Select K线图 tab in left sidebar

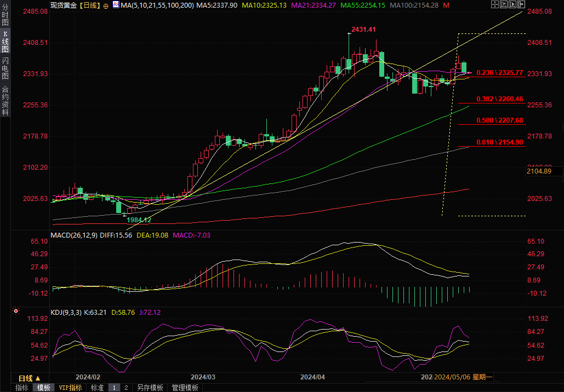[5, 42]
